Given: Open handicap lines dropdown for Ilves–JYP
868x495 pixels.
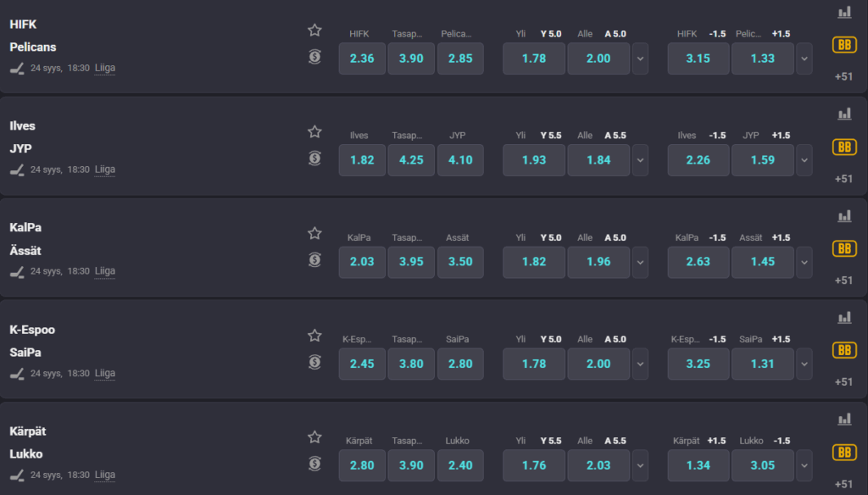Looking at the screenshot, I should 804,160.
